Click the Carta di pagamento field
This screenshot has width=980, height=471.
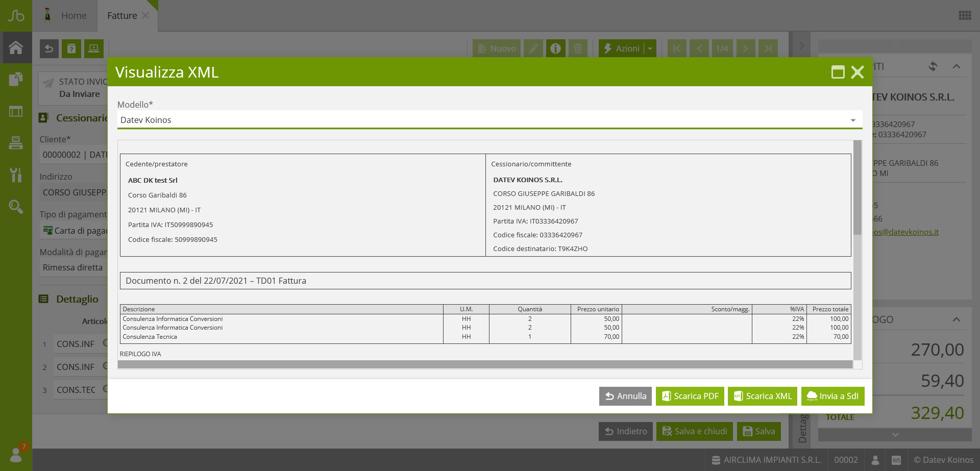(75, 231)
